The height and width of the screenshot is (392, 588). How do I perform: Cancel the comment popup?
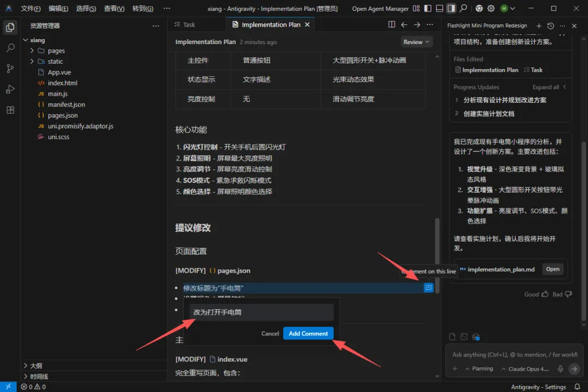point(270,333)
